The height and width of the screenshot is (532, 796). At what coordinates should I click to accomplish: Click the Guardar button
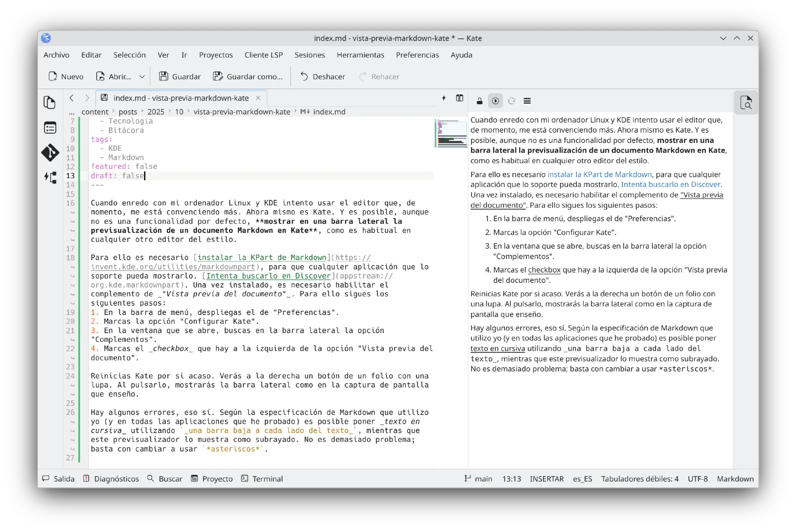180,77
